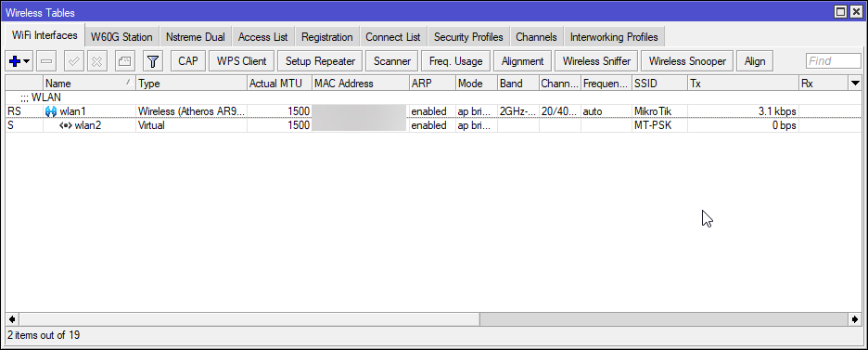Click the CAP button

pos(188,61)
